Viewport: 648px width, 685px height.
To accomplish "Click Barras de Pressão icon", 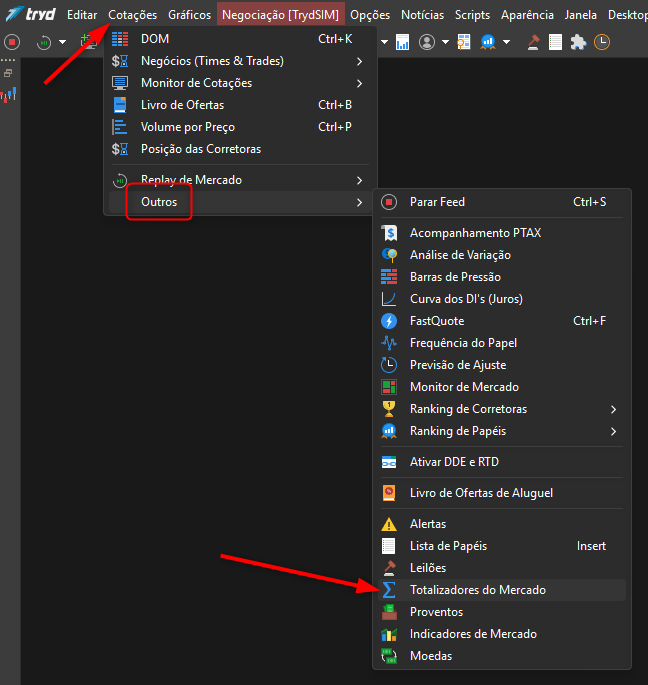I will tap(389, 277).
